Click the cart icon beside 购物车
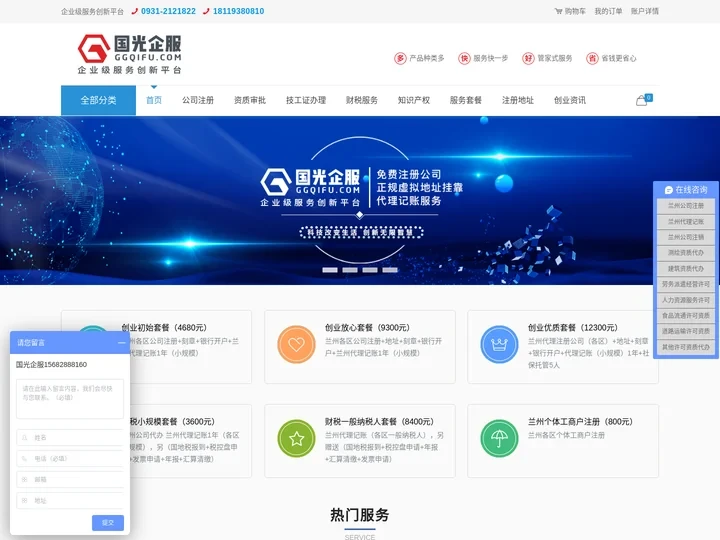 (558, 11)
